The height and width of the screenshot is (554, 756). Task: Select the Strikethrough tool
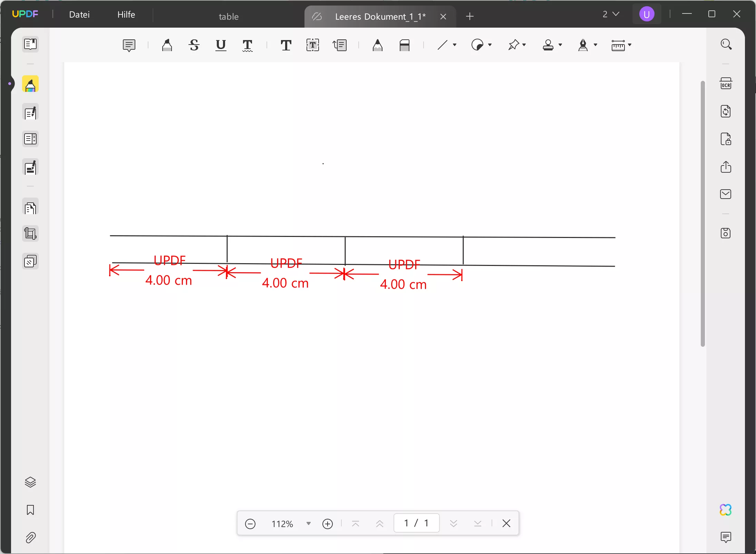[194, 45]
